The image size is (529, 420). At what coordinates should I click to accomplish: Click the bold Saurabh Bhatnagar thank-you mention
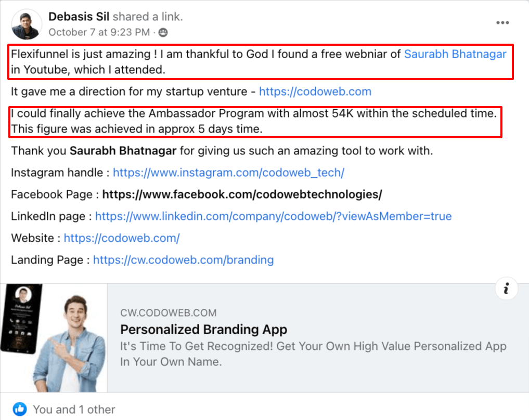pyautogui.click(x=123, y=151)
